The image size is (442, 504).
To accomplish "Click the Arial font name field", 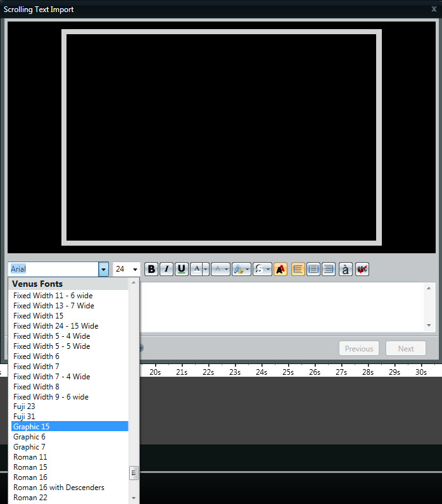I will pyautogui.click(x=53, y=269).
